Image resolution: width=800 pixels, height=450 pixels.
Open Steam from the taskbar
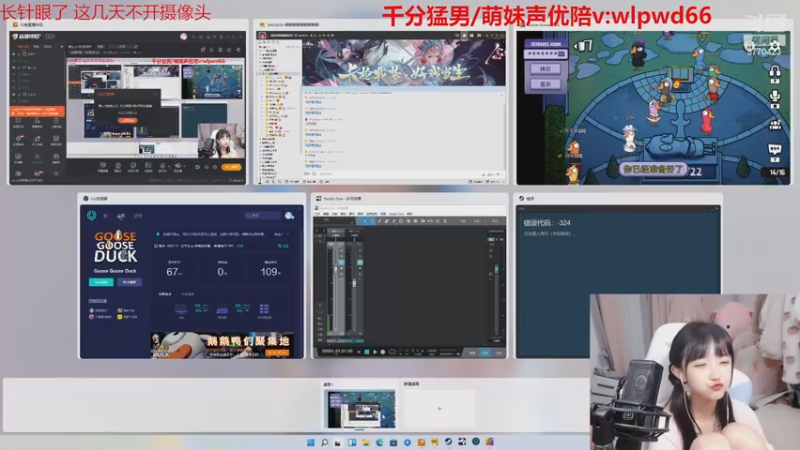(x=448, y=442)
